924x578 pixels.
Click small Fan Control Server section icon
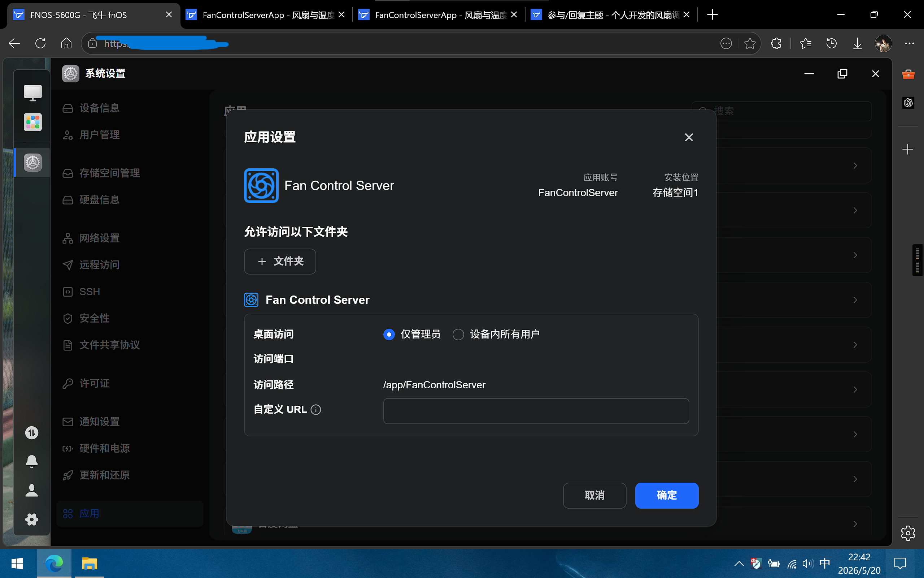click(251, 300)
